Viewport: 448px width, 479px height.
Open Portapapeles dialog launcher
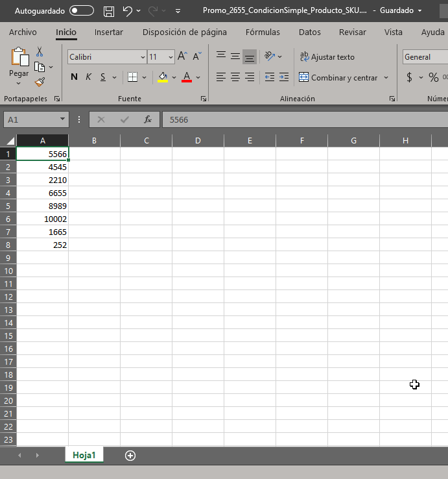(57, 99)
